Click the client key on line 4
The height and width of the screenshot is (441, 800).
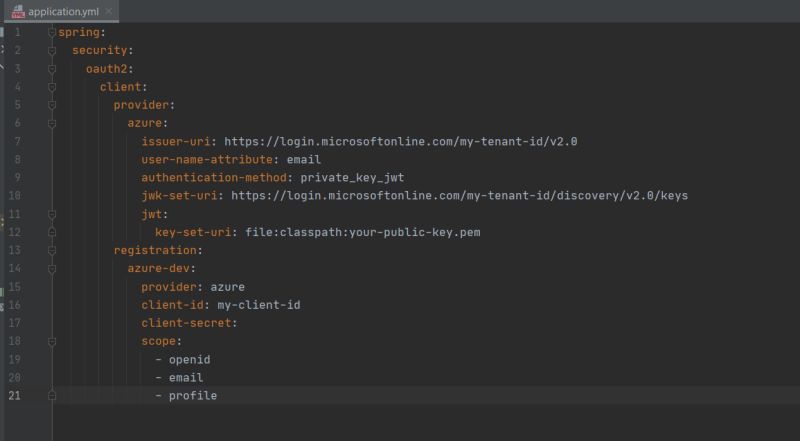click(120, 87)
